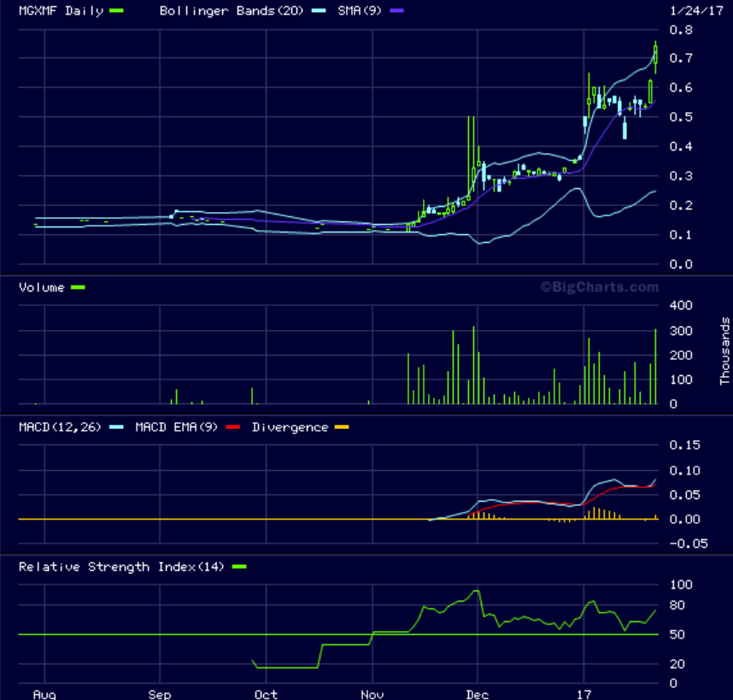733x700 pixels.
Task: Click the latest candlestick near 0.7
Action: [655, 56]
